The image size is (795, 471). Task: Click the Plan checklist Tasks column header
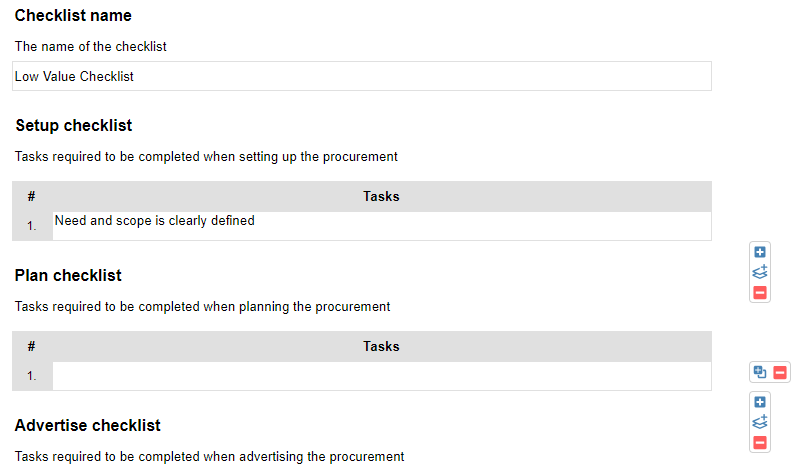(x=381, y=346)
